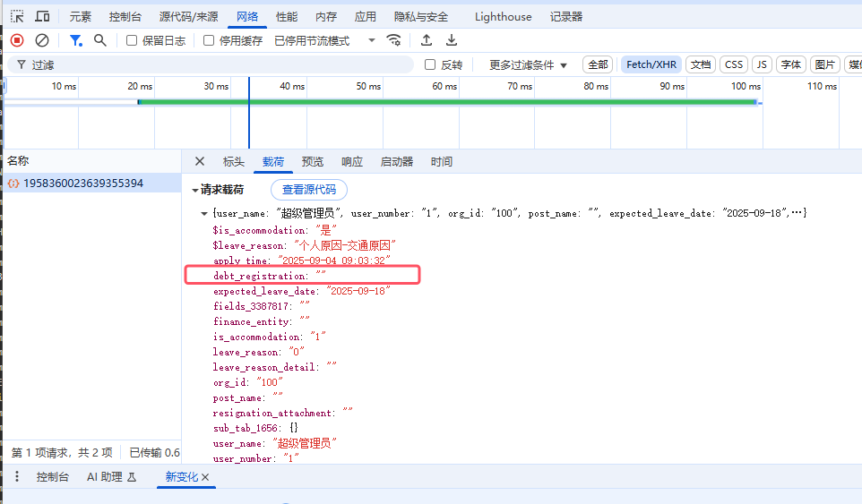Click the blue timeline marker line
Image resolution: width=862 pixels, height=504 pixels.
tap(249, 112)
